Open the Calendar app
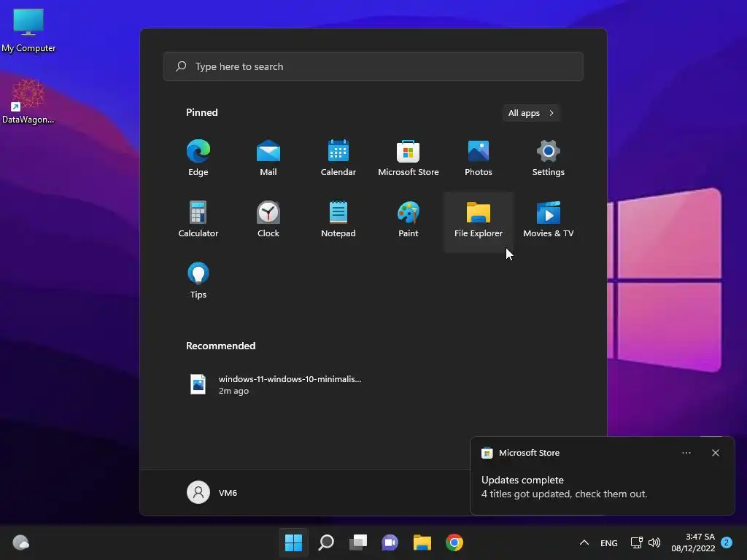 338,158
